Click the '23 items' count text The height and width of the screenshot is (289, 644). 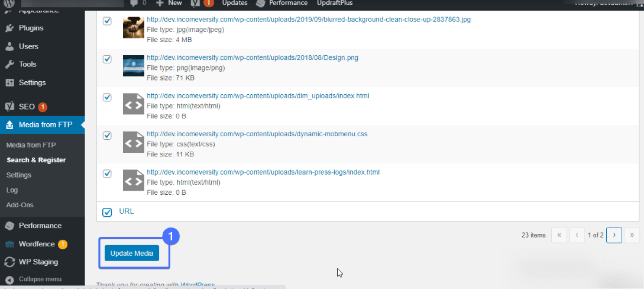533,235
